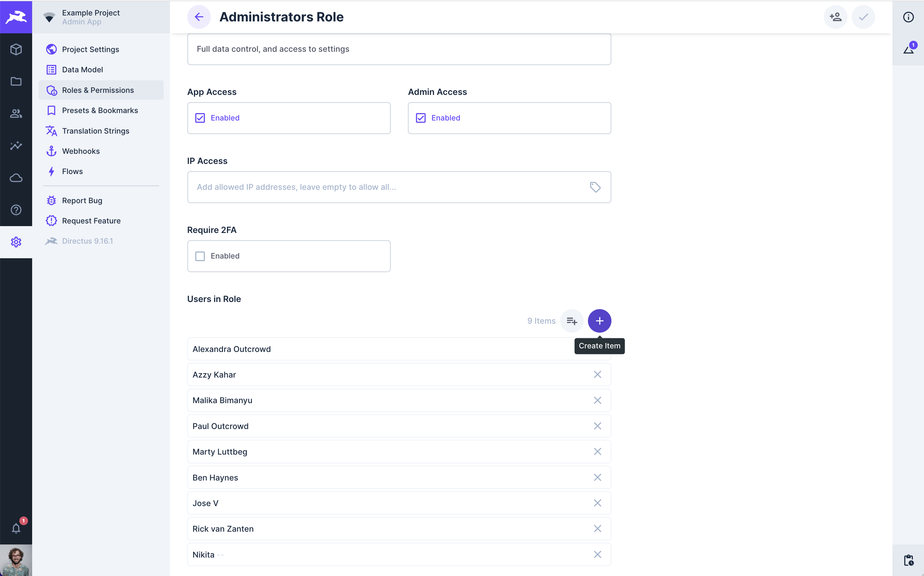Disable Admin Access for this role

pyautogui.click(x=421, y=118)
